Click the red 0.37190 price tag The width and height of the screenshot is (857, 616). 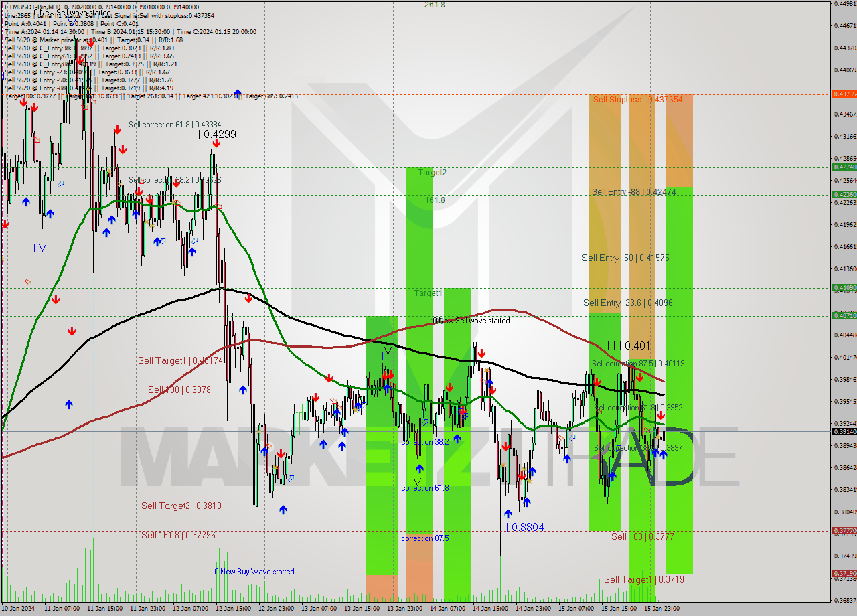[x=844, y=573]
